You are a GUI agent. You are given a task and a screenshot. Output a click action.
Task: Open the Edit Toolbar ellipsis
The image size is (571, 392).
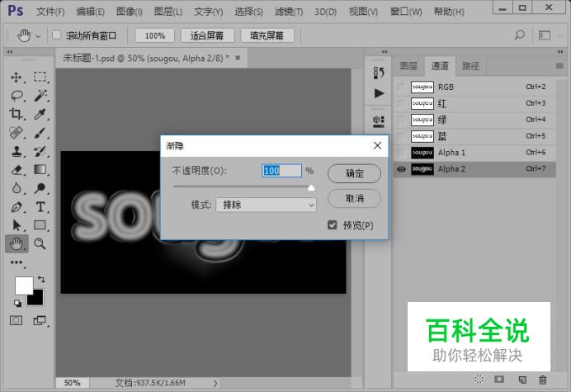pyautogui.click(x=17, y=262)
